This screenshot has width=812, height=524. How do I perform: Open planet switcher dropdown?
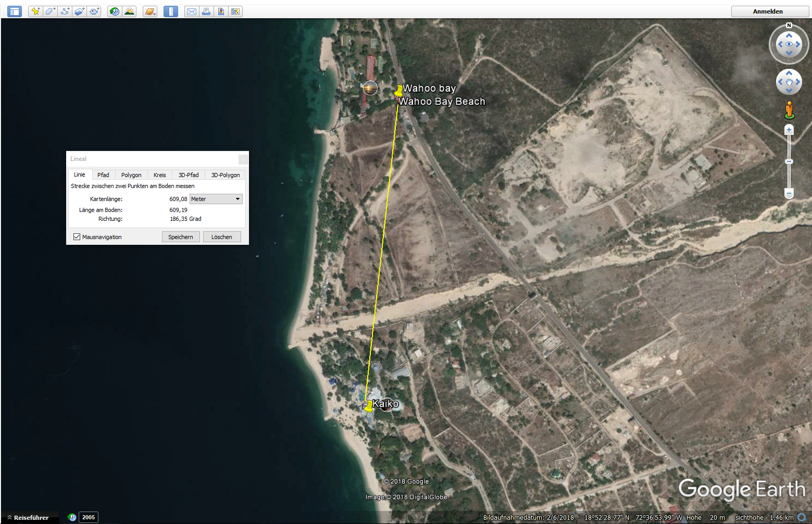[x=150, y=11]
